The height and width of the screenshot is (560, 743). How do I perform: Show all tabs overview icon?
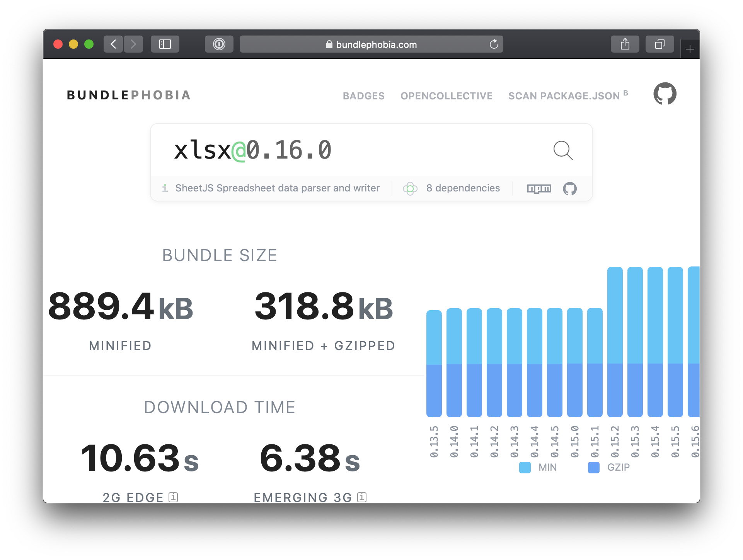point(659,44)
